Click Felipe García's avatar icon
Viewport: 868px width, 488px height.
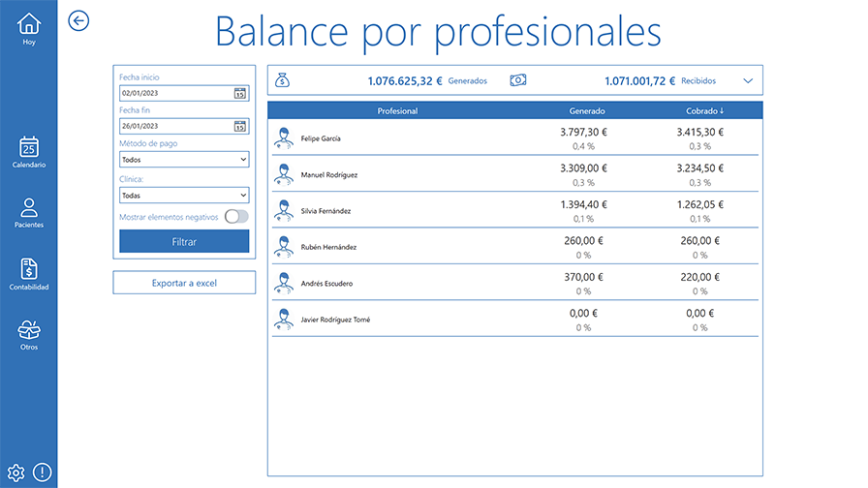pos(284,138)
